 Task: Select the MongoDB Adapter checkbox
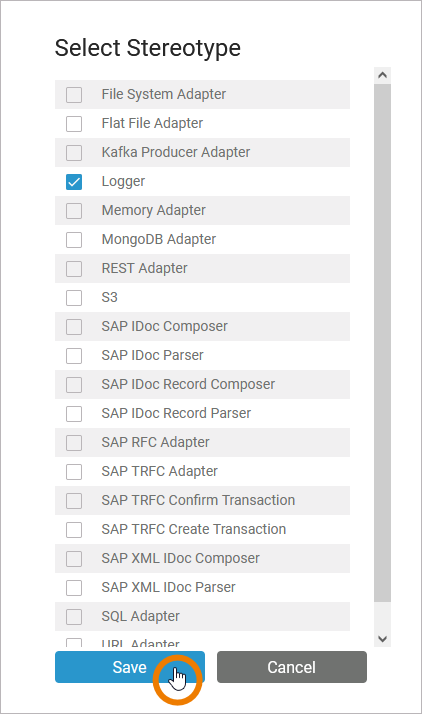click(x=74, y=240)
